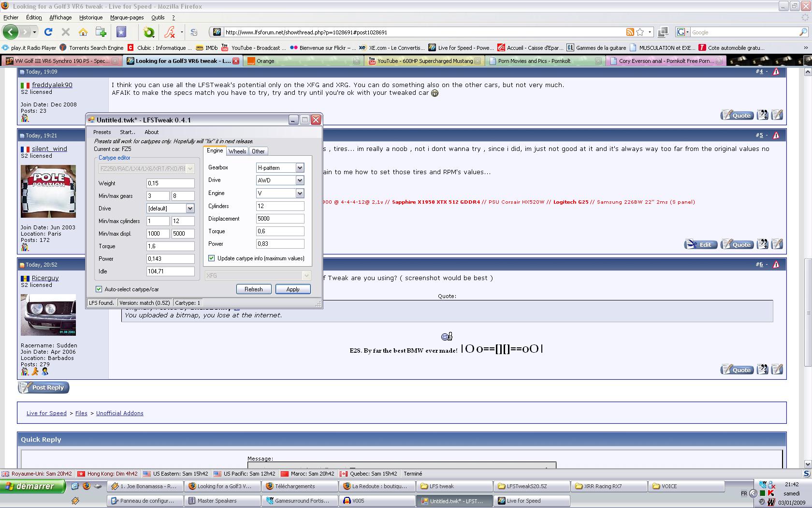The height and width of the screenshot is (508, 812).
Task: Click the quick reply icon on Ricerguy's post
Action: [x=777, y=369]
